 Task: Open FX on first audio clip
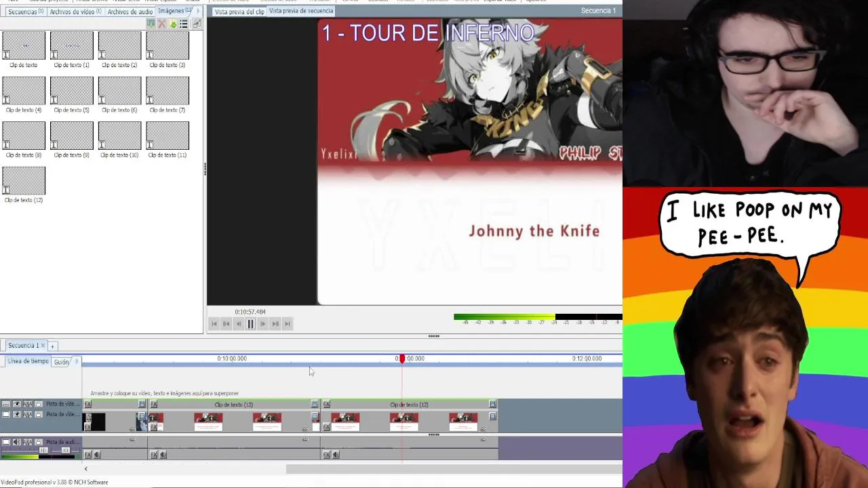[x=87, y=455]
